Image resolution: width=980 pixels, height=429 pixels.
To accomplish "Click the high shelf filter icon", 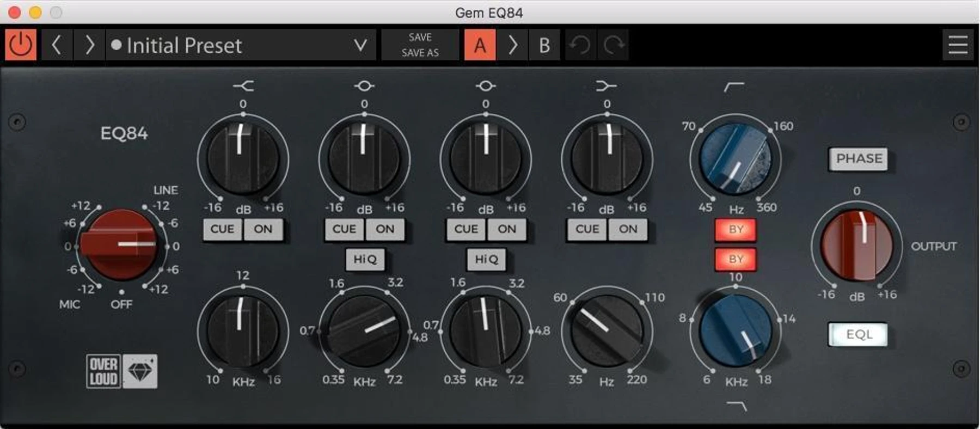I will tap(243, 85).
